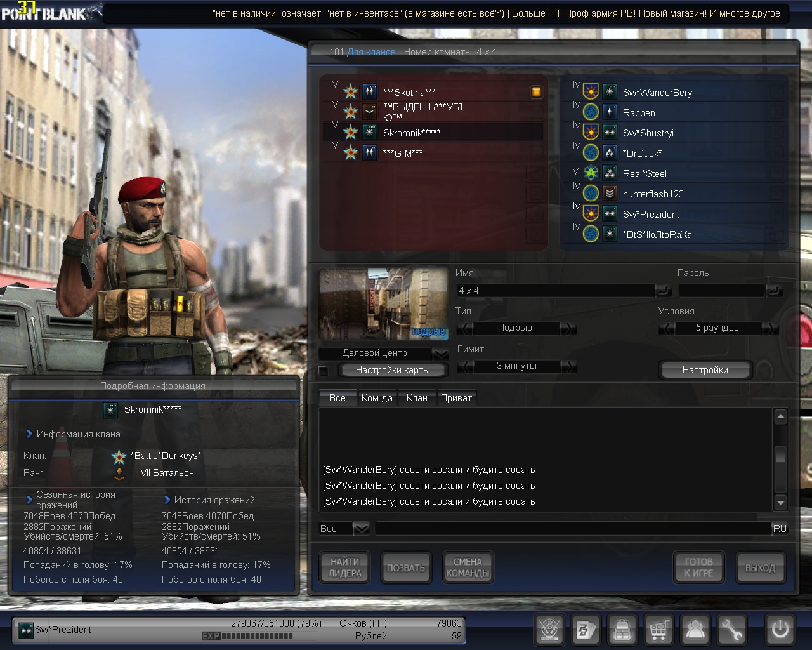The height and width of the screenshot is (650, 812).
Task: Open the shopping cart store icon
Action: (659, 630)
